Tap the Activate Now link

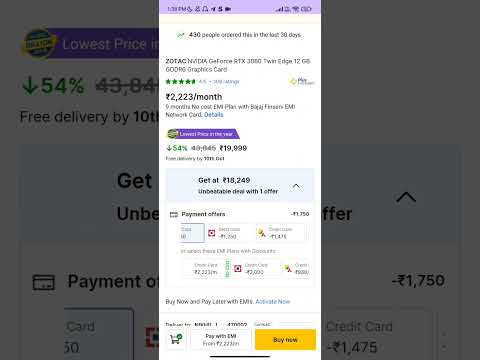coord(273,302)
